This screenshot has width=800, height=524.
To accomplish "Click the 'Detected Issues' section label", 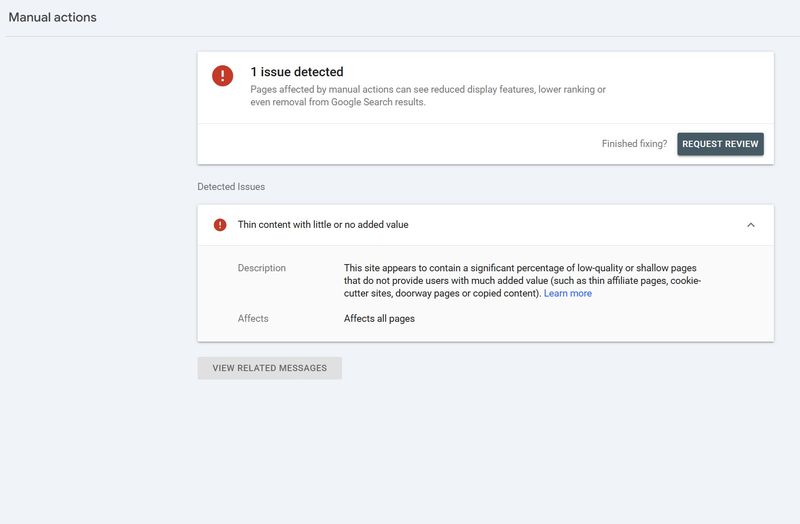I will coord(231,187).
